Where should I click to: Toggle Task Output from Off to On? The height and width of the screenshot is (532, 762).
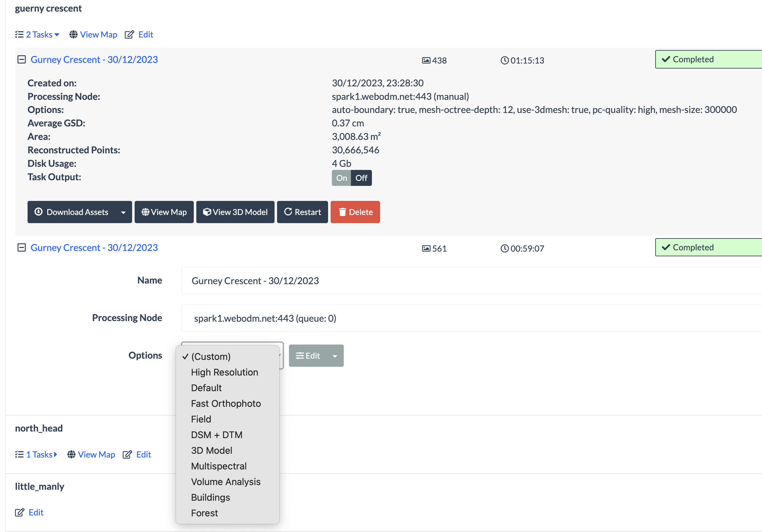tap(341, 178)
